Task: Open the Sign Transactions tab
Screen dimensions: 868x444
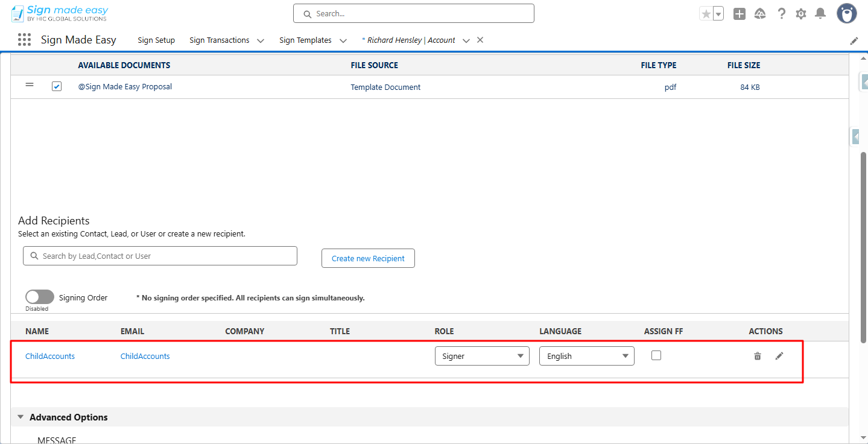Action: (219, 40)
